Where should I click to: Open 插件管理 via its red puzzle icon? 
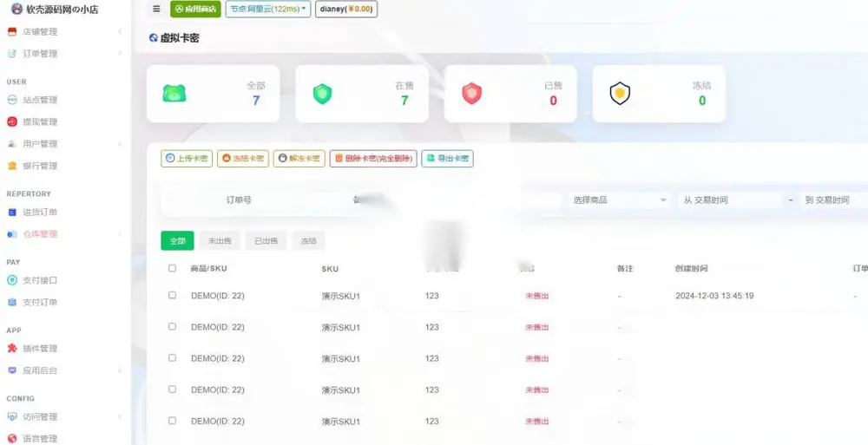click(12, 348)
